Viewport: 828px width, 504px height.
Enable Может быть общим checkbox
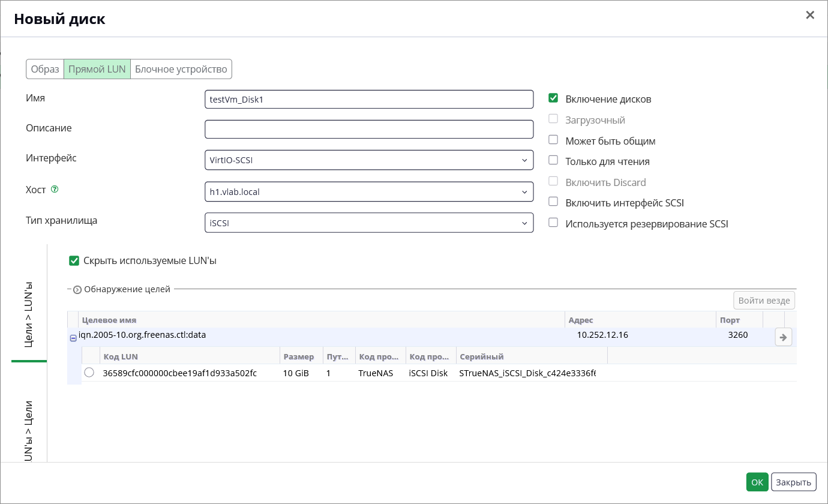point(553,140)
